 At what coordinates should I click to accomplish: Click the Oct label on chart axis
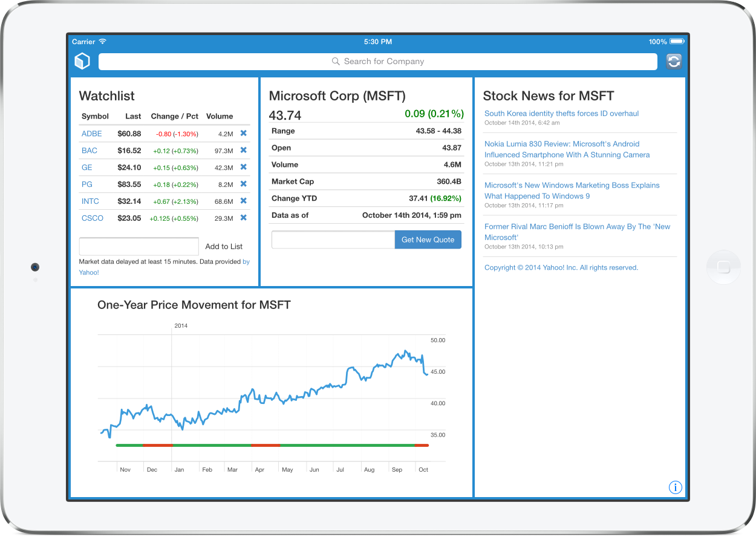pyautogui.click(x=423, y=470)
